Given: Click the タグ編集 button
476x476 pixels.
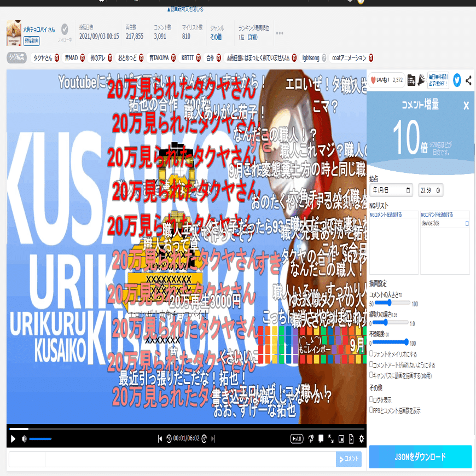Looking at the screenshot, I should point(17,57).
